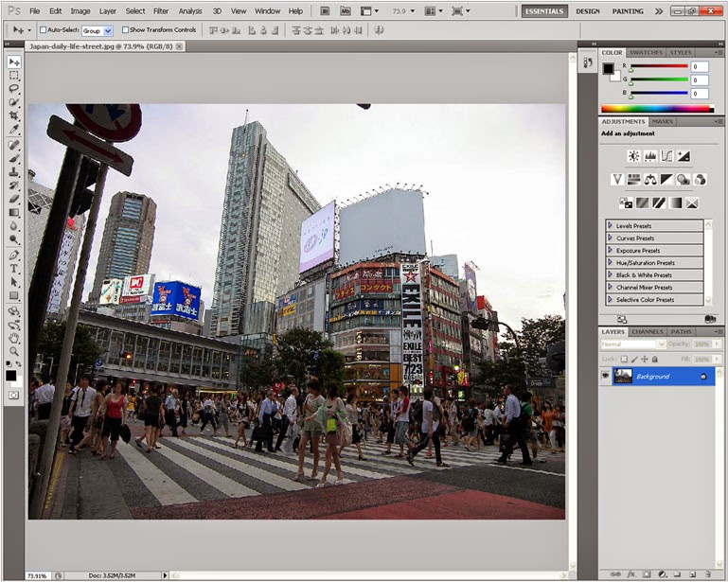Open the Image menu

tap(80, 11)
